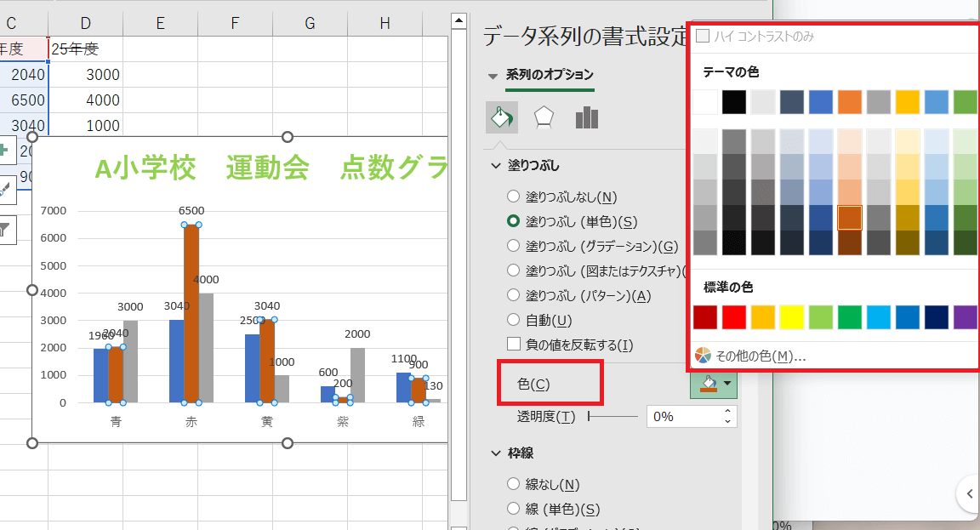
Task: Click the 6500 data label
Action: click(191, 211)
